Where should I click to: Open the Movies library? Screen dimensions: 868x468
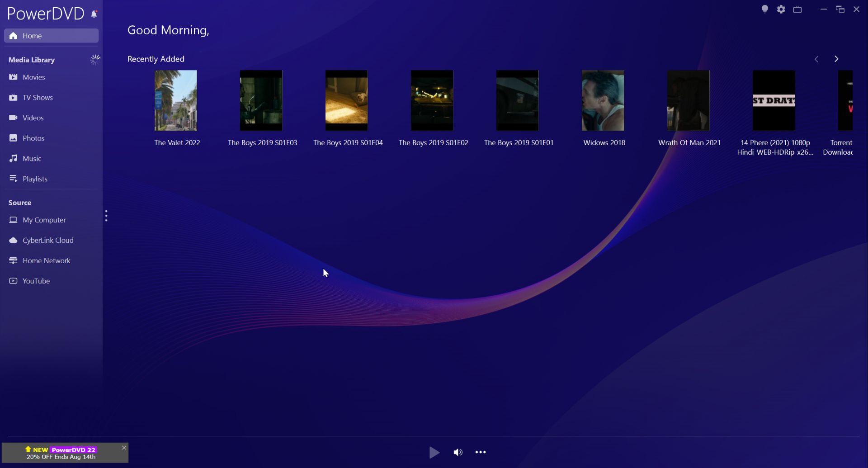[51, 77]
